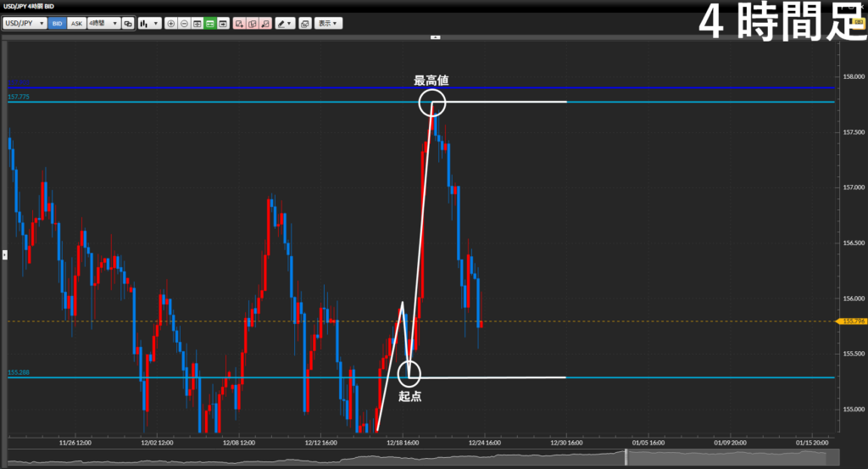This screenshot has height=469, width=868.
Task: Click the detach chart window icon
Action: (305, 24)
